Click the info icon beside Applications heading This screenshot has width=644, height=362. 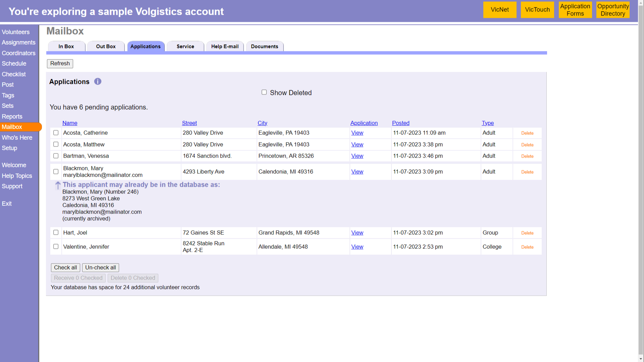[x=98, y=81]
